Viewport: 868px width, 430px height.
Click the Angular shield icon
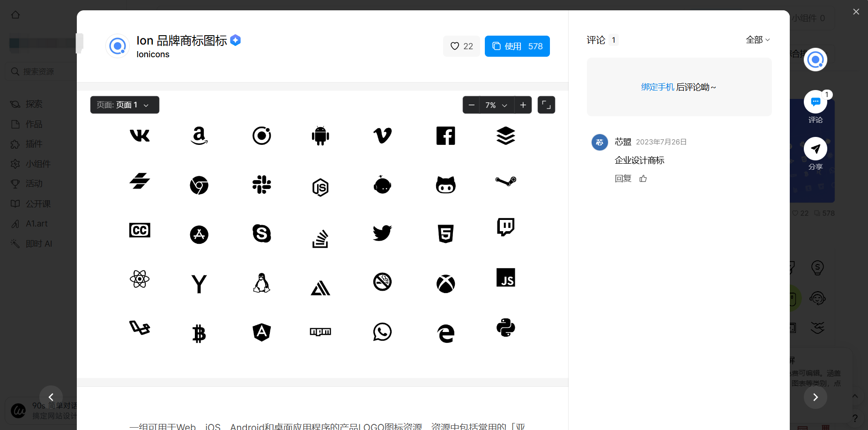pos(261,332)
